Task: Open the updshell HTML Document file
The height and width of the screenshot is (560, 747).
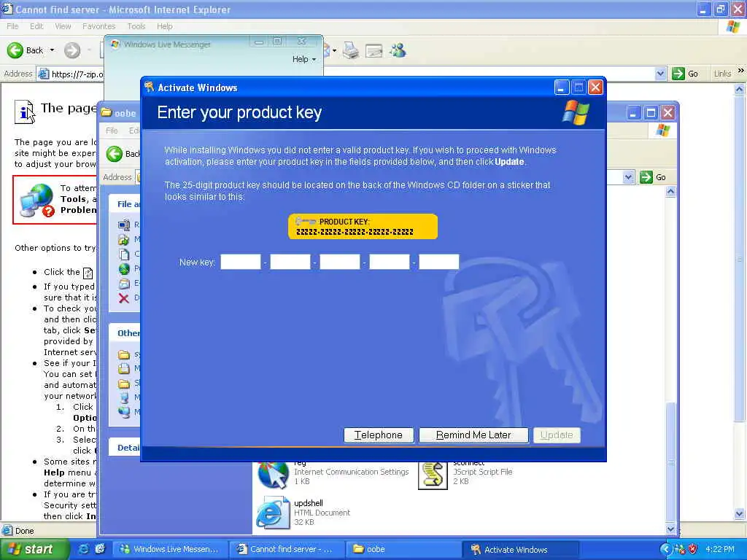Action: [x=273, y=513]
